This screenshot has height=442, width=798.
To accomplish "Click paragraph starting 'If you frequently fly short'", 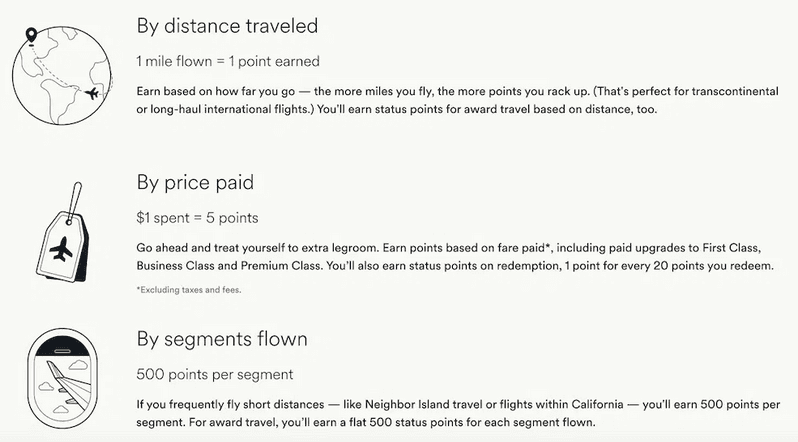I will 460,414.
